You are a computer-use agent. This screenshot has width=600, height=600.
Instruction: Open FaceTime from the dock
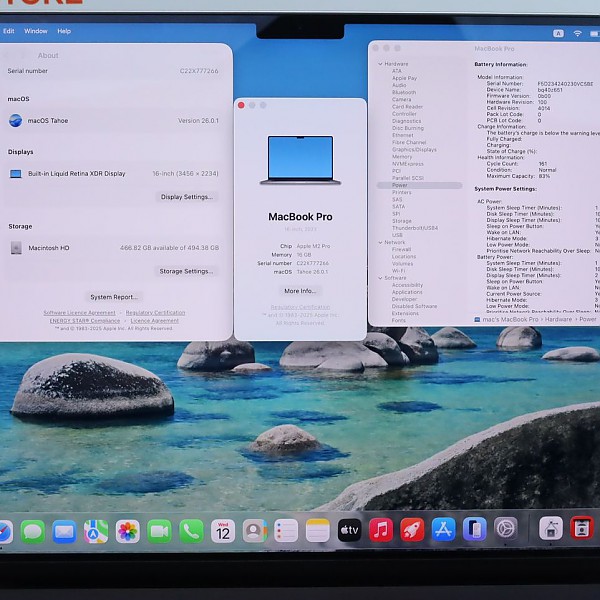tap(159, 531)
